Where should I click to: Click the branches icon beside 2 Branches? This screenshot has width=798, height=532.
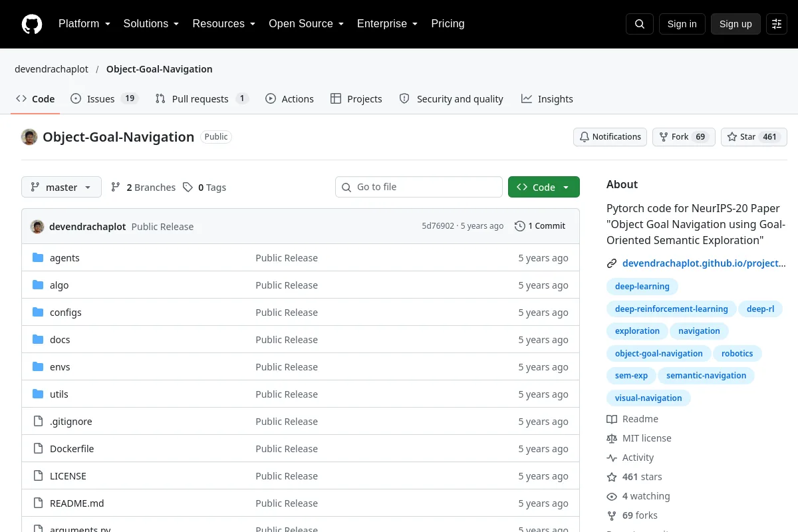pos(116,188)
